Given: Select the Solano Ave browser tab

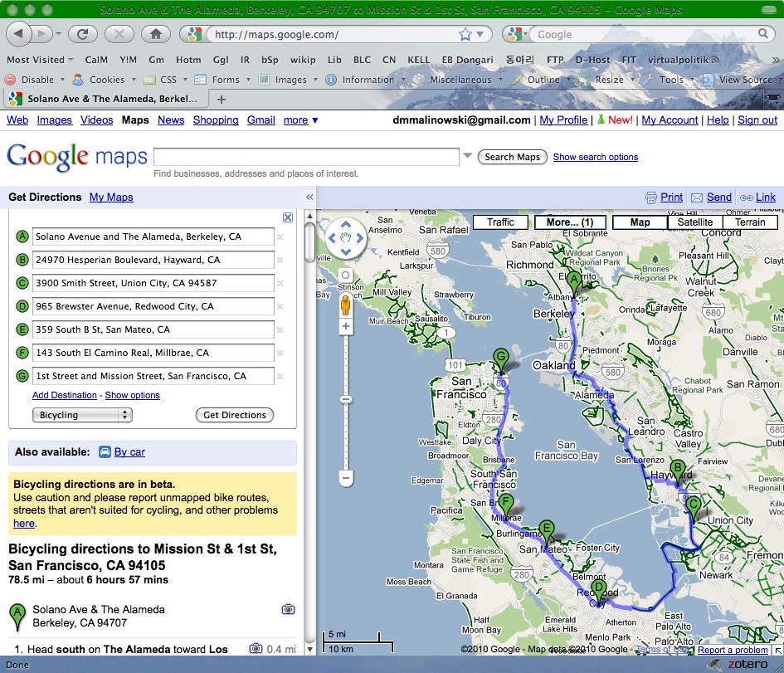Looking at the screenshot, I should point(105,99).
